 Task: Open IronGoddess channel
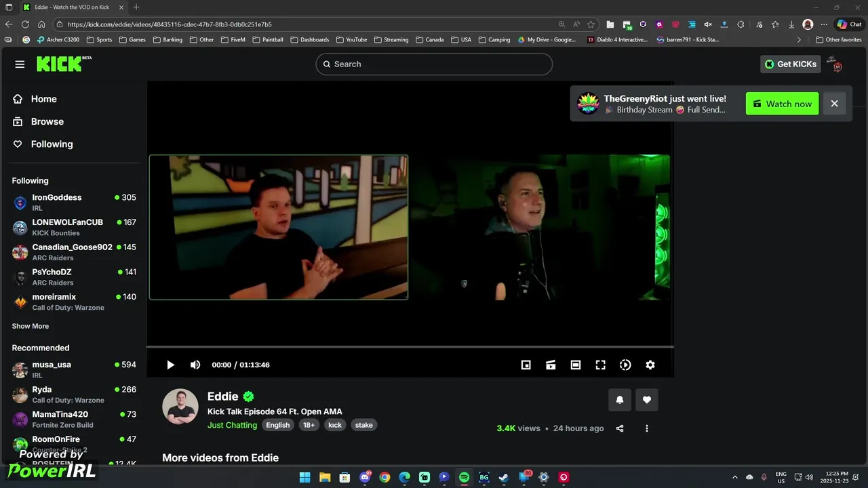74,203
